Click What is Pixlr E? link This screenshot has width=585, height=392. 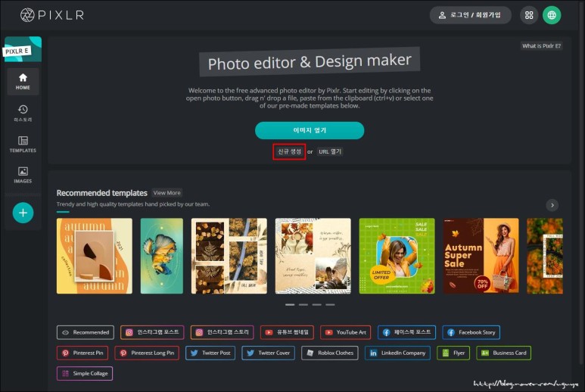pyautogui.click(x=541, y=46)
